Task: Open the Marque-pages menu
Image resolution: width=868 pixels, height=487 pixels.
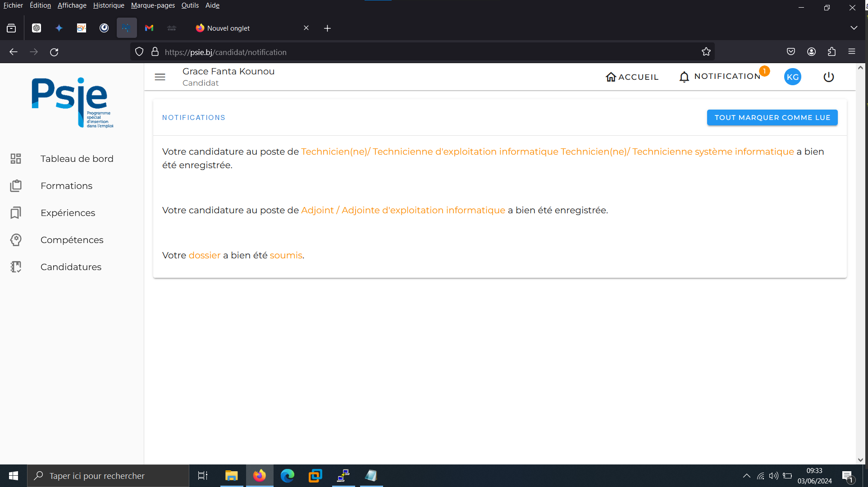Action: 153,5
